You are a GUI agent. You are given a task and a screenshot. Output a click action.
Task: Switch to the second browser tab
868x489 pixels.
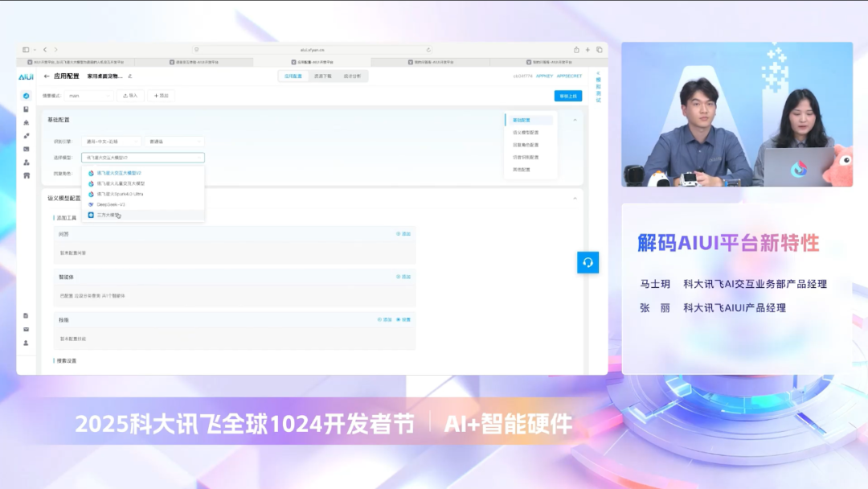coord(194,62)
